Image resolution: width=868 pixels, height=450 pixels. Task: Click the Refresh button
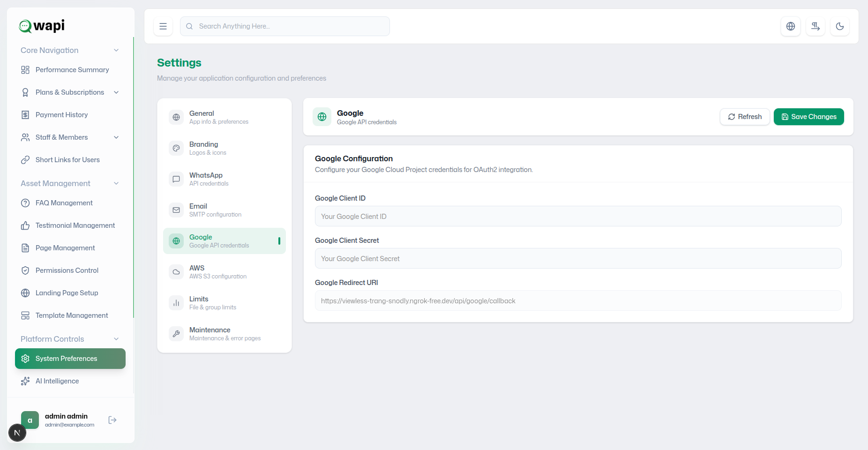745,117
